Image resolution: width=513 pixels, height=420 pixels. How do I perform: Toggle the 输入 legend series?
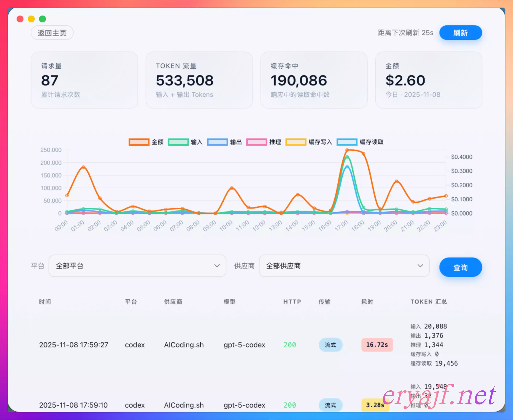click(x=178, y=142)
